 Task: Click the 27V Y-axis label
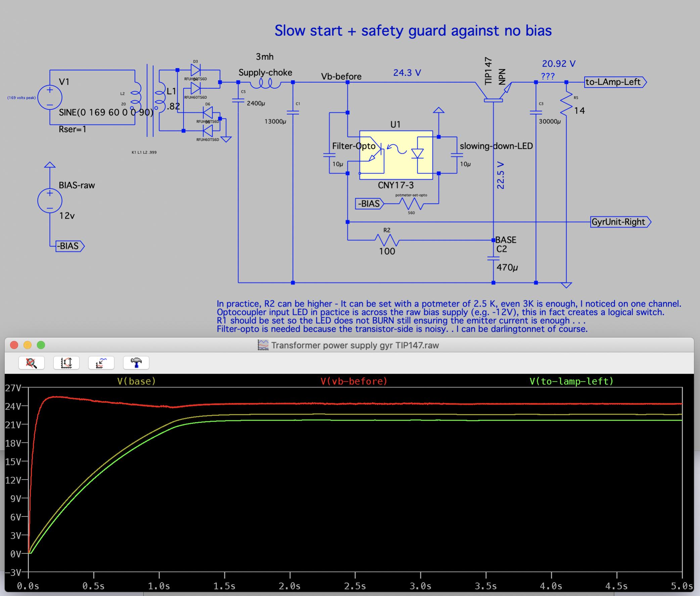(13, 388)
